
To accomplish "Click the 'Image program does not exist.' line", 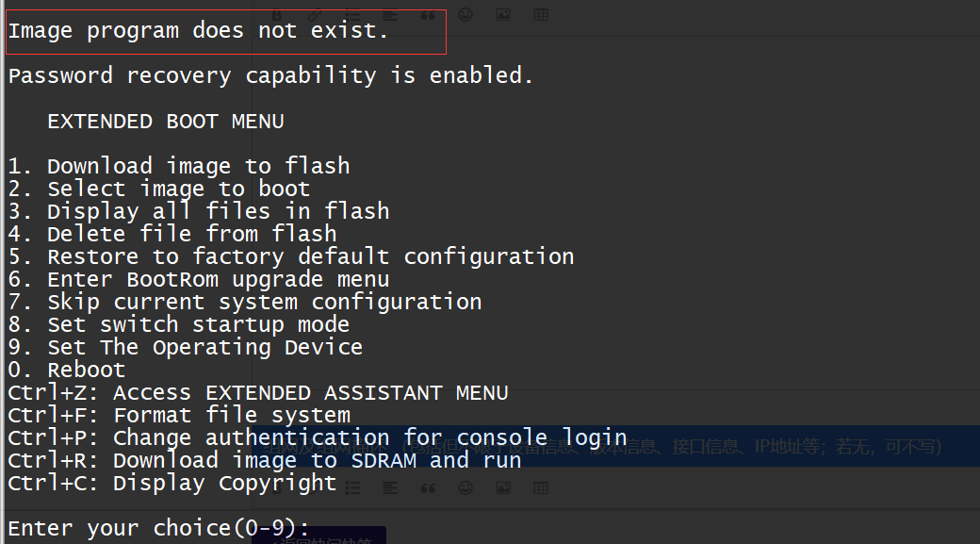I will pyautogui.click(x=199, y=31).
